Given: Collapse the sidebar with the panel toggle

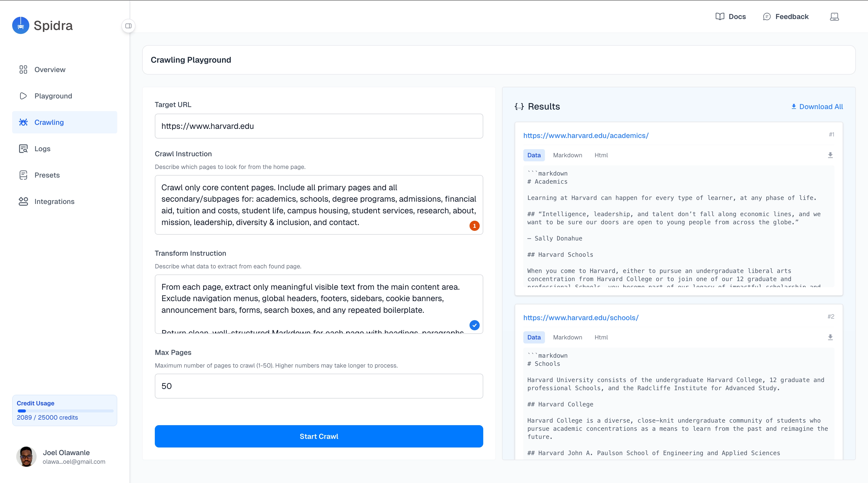Looking at the screenshot, I should tap(128, 26).
